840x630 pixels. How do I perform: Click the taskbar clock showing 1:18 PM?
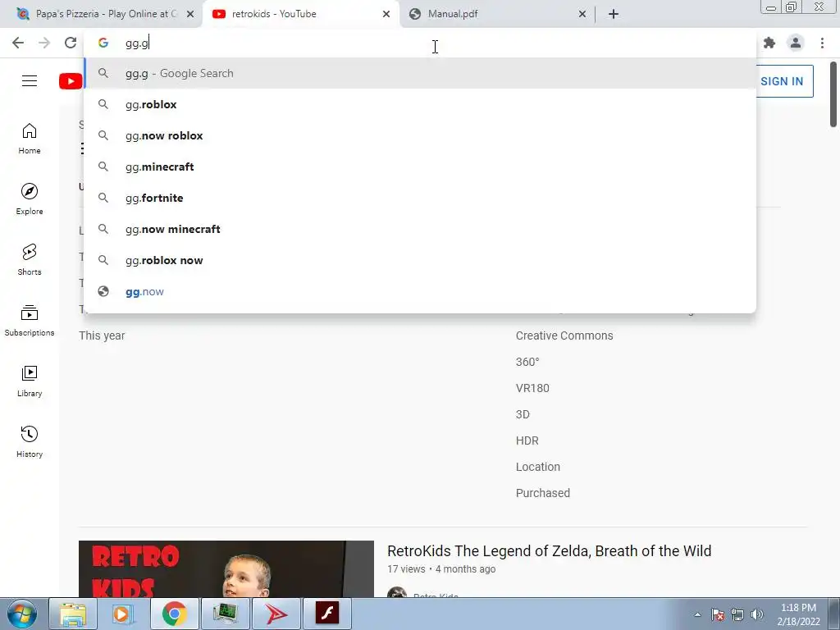[798, 614]
